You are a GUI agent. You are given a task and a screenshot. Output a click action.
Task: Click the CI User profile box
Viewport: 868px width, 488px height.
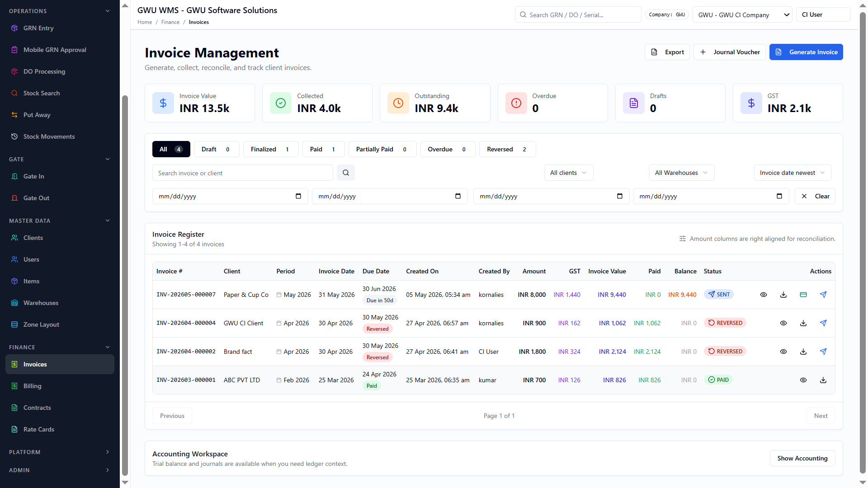click(x=823, y=14)
